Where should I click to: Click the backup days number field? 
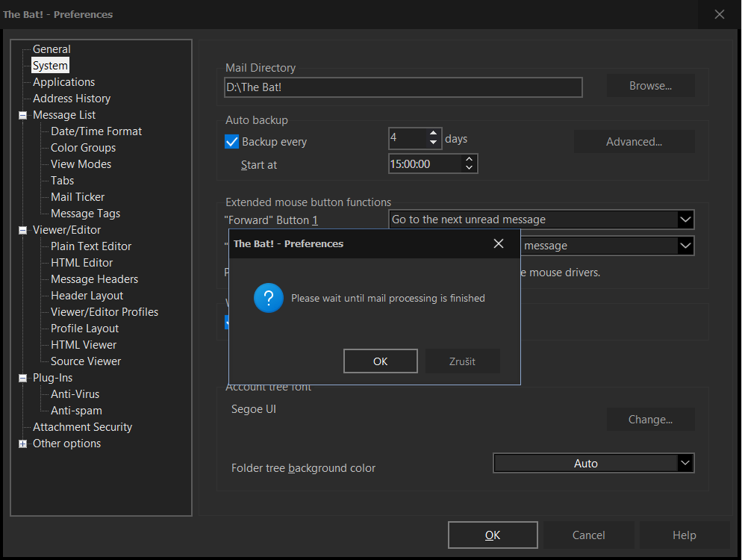[408, 138]
